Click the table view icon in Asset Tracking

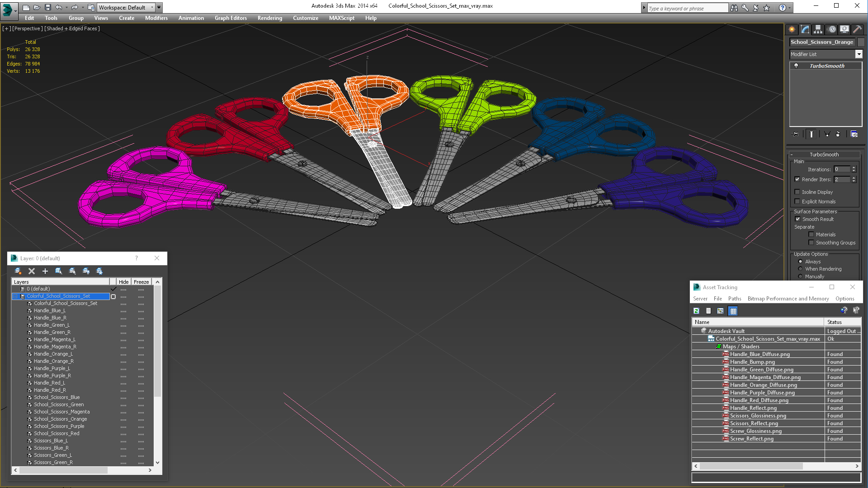tap(733, 311)
